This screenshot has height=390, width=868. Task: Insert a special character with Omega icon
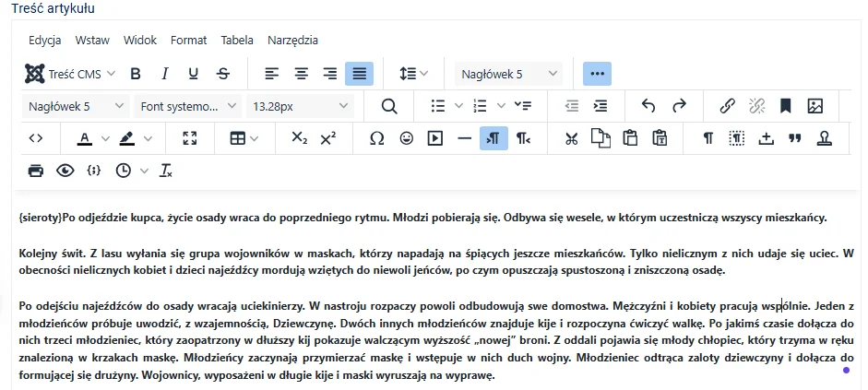(376, 138)
